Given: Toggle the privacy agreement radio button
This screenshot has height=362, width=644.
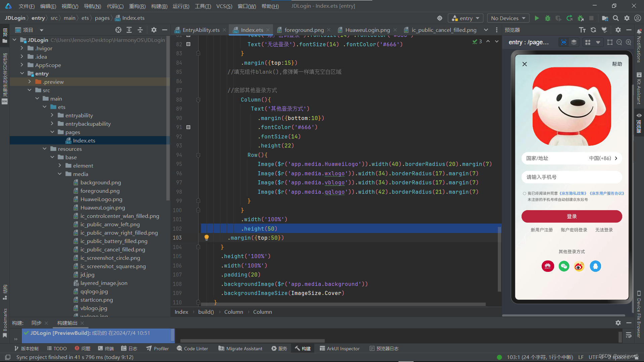Looking at the screenshot, I should click(524, 193).
